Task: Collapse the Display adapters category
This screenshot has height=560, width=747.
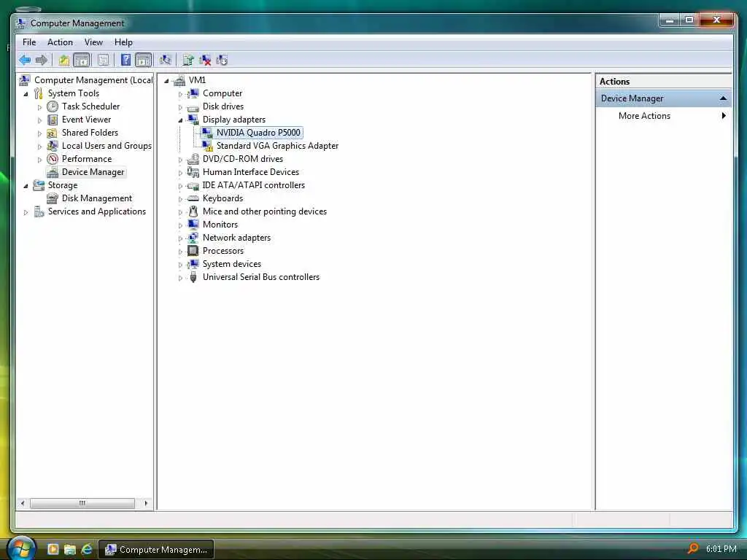Action: point(180,120)
